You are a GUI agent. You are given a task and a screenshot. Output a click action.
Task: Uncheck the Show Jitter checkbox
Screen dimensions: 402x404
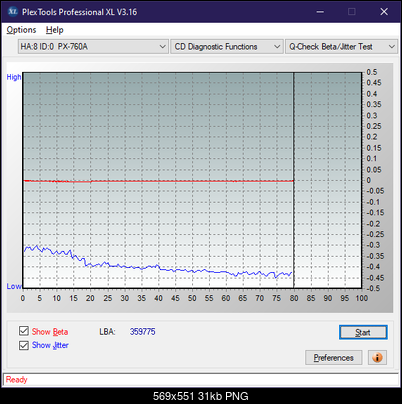pyautogui.click(x=24, y=345)
